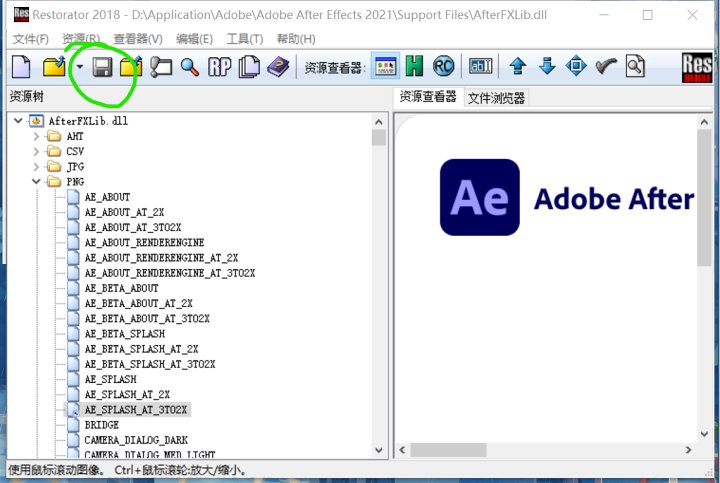Image resolution: width=720 pixels, height=483 pixels.
Task: Select the default resource viewer mode icon
Action: click(x=385, y=66)
